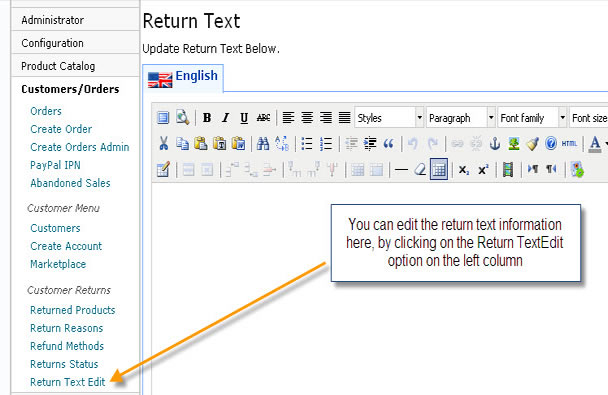Open the Orders link
The width and height of the screenshot is (608, 395).
point(46,111)
